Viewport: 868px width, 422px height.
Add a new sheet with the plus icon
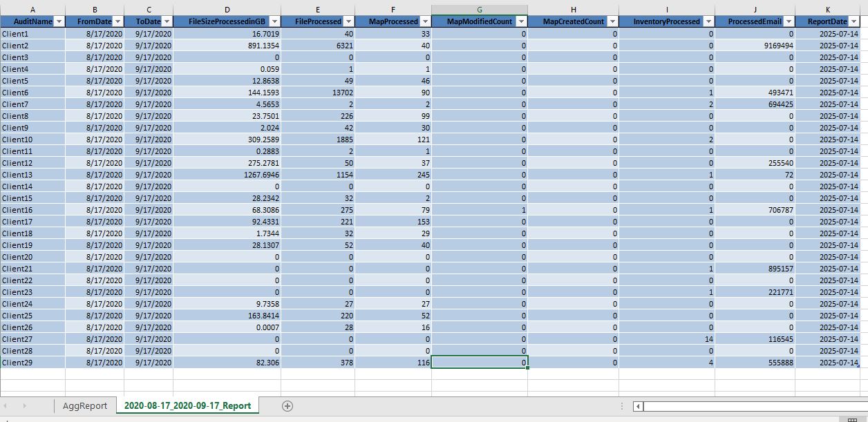pos(287,406)
